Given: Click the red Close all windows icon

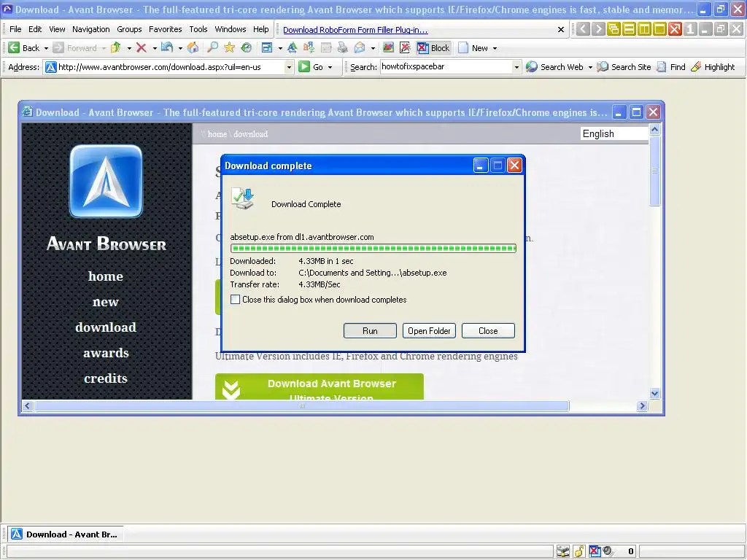Looking at the screenshot, I should (x=675, y=29).
